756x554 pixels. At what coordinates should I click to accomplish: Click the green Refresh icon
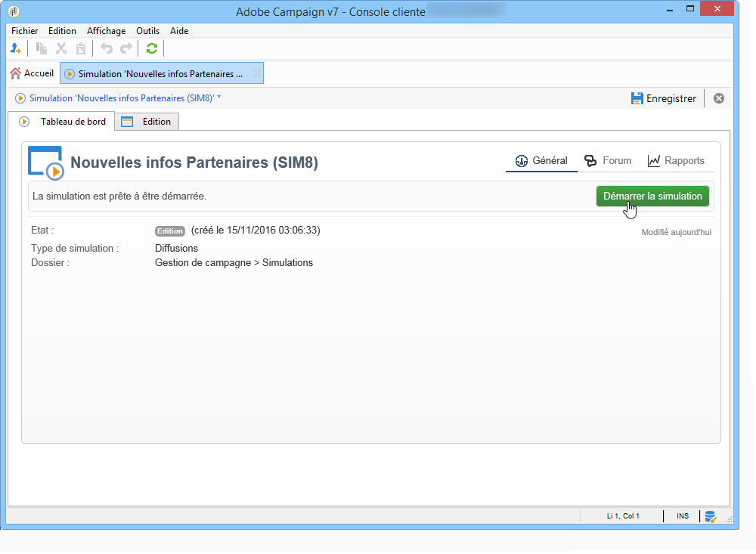[x=152, y=48]
